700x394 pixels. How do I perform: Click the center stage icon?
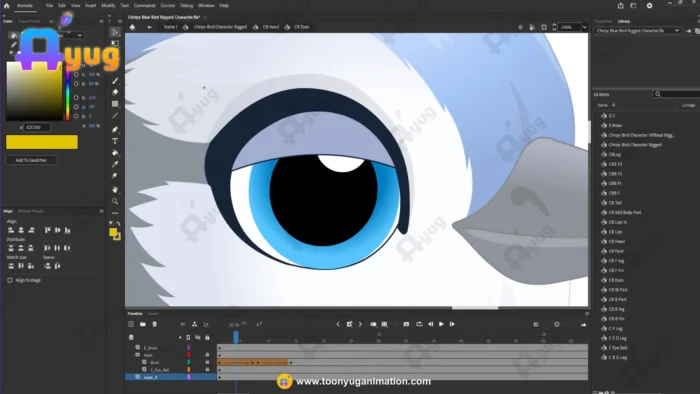520,27
